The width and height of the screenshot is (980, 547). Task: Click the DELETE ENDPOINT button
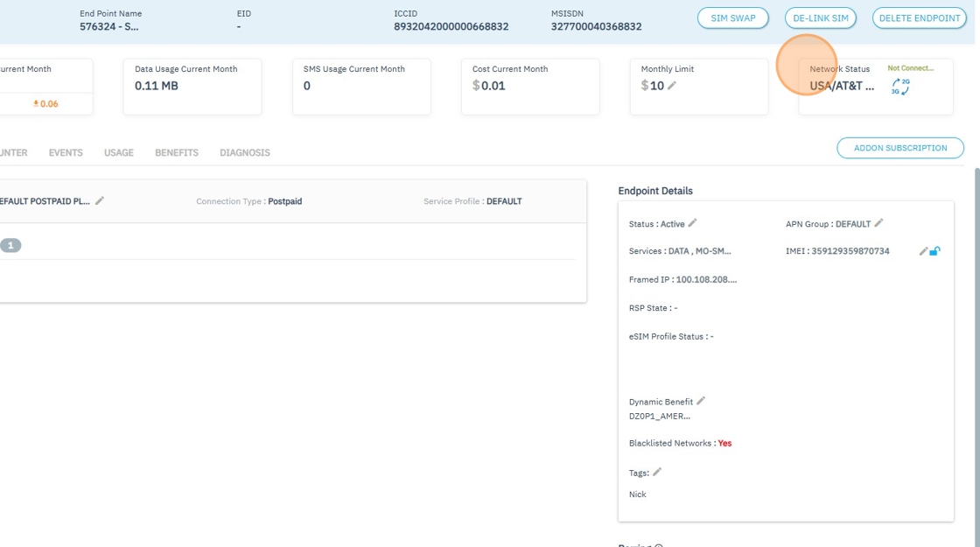[x=920, y=18]
